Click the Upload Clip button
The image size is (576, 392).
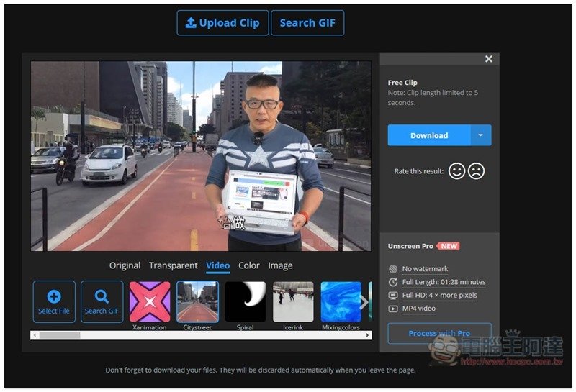click(x=222, y=23)
